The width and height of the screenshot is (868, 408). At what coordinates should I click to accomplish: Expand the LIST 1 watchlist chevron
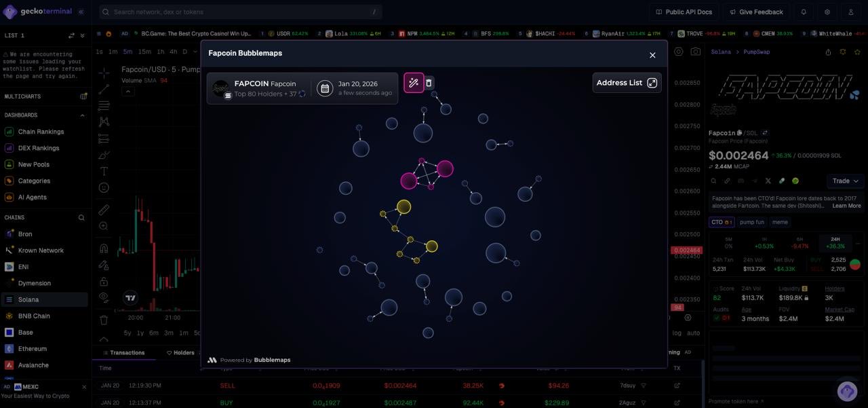[83, 35]
